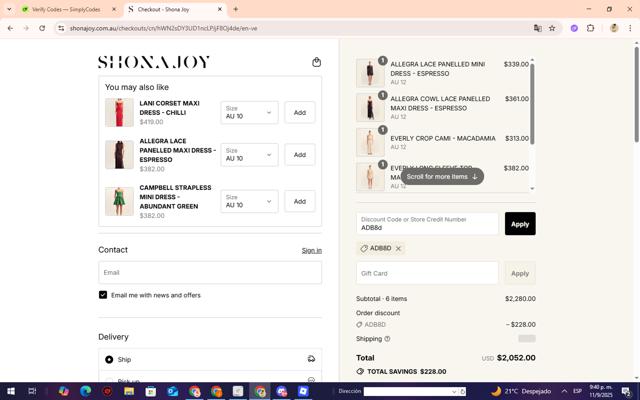
Task: Add Allegra Lace Panelled Maxi Dress to order
Action: point(300,155)
